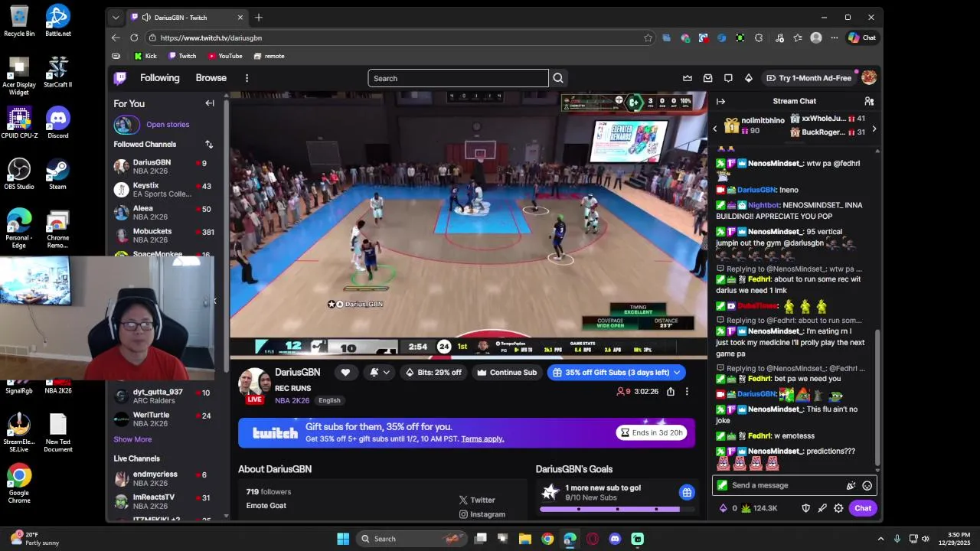The image size is (980, 551).
Task: Open the YouTube bookmark
Action: coord(225,56)
